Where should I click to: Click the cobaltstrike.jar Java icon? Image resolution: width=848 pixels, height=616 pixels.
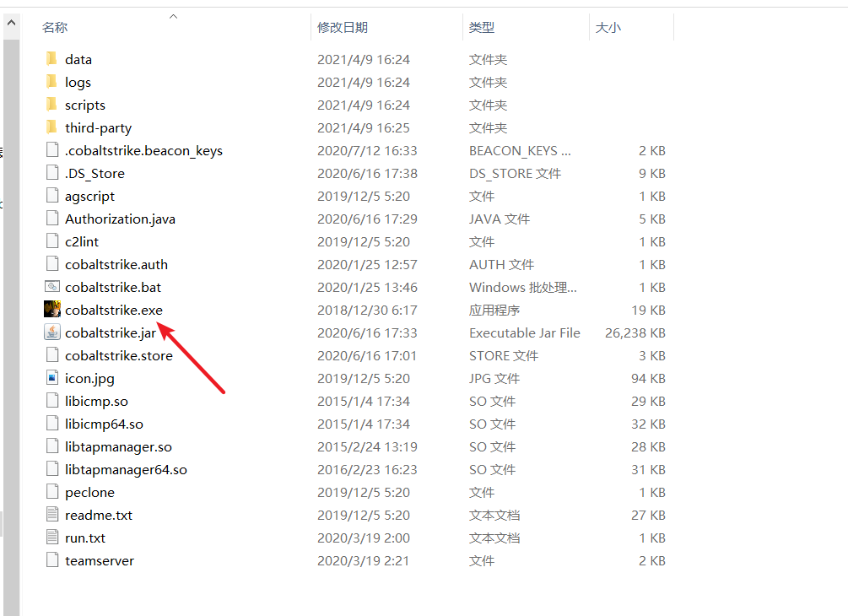point(52,332)
